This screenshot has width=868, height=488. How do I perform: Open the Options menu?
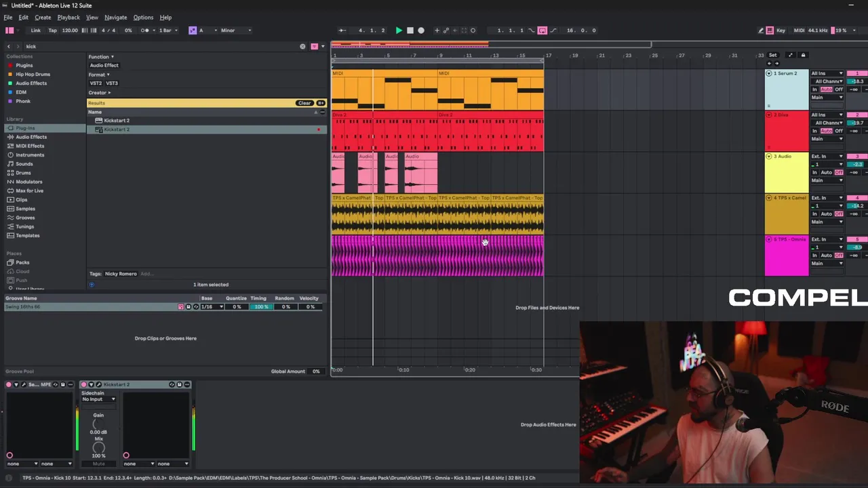[143, 18]
